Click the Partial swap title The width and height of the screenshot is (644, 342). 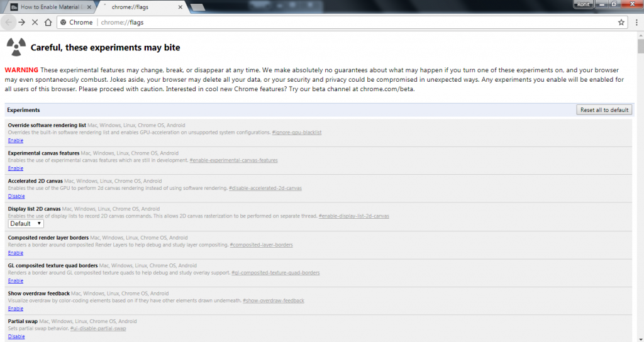pyautogui.click(x=23, y=321)
